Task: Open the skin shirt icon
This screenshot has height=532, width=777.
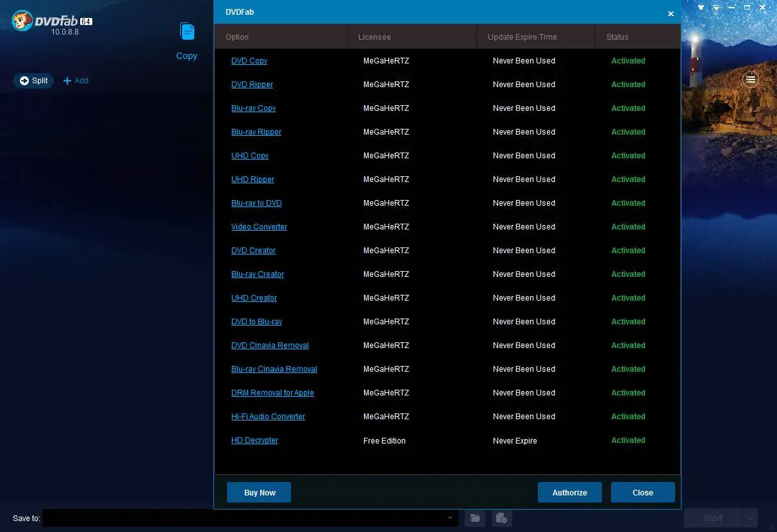Action: pyautogui.click(x=701, y=7)
